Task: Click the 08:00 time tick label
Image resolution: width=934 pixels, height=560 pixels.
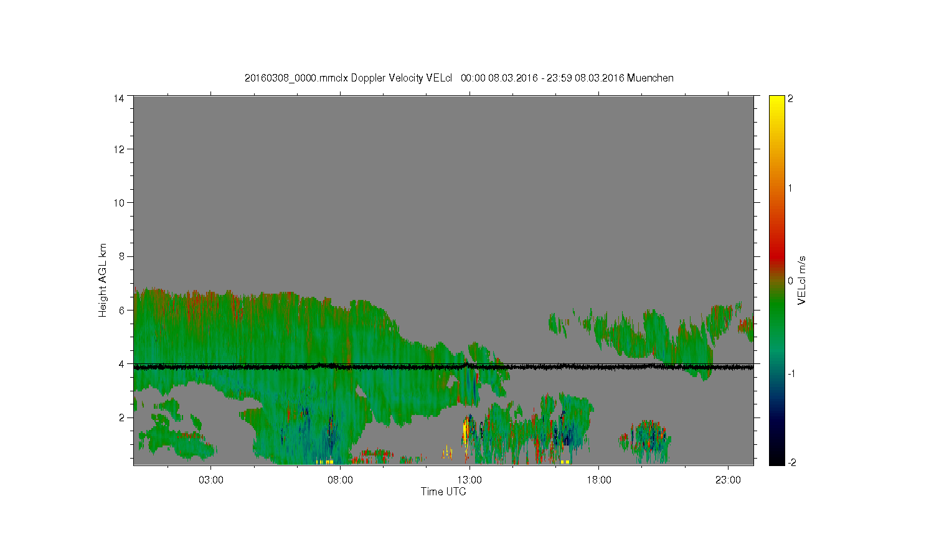Action: 340,480
